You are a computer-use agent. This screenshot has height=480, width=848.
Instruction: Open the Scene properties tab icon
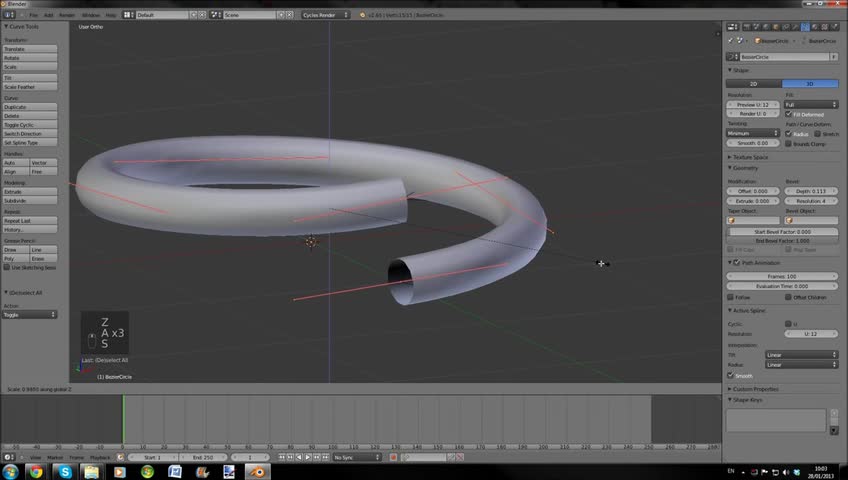pos(756,26)
